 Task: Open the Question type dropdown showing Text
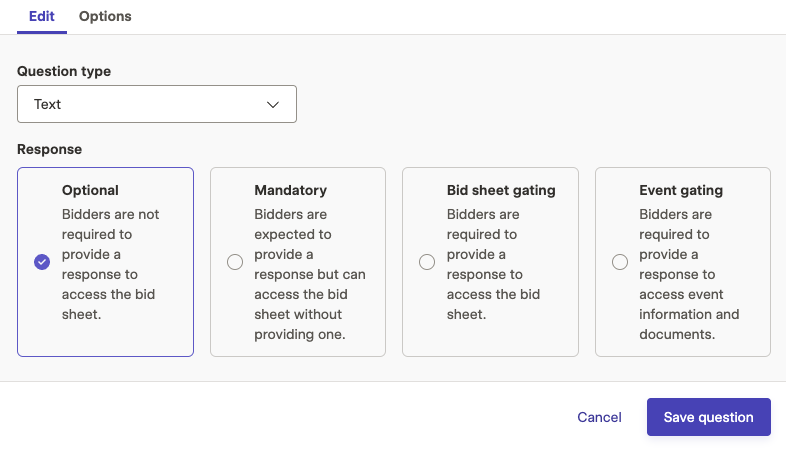157,104
